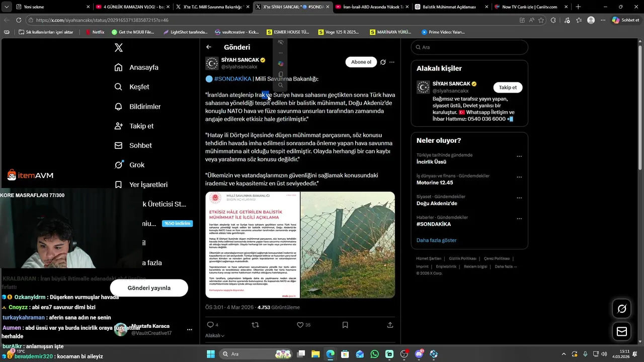This screenshot has width=644, height=362.
Task: Open Sohbet in the sidebar
Action: point(133,145)
